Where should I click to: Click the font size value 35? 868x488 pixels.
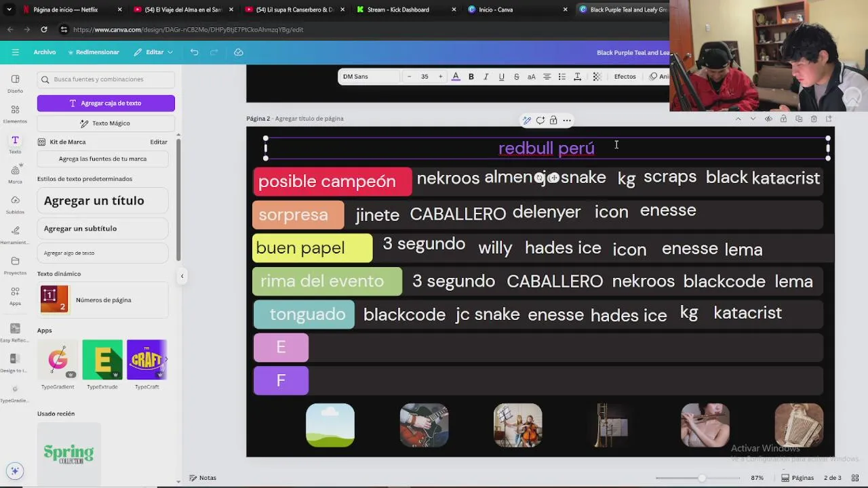tap(425, 77)
